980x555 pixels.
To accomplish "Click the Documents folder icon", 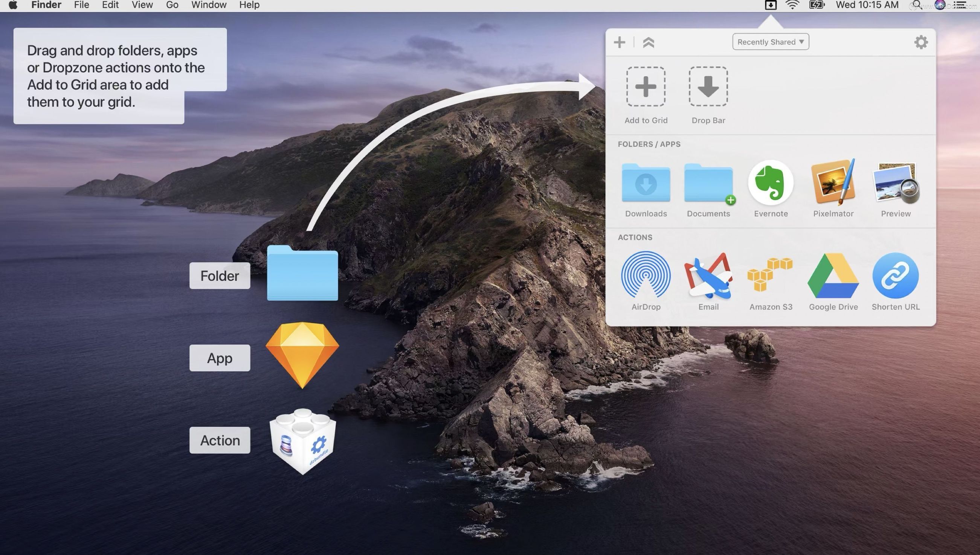I will point(708,183).
